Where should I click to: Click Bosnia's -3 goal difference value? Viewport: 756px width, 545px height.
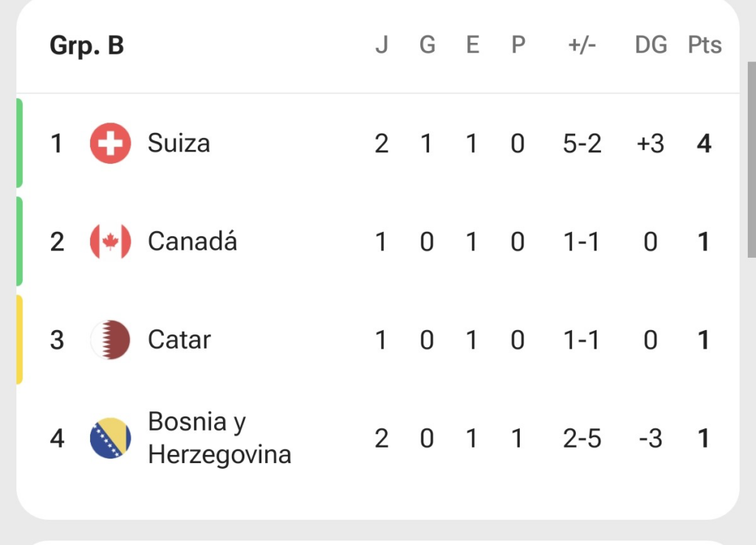[x=650, y=439]
